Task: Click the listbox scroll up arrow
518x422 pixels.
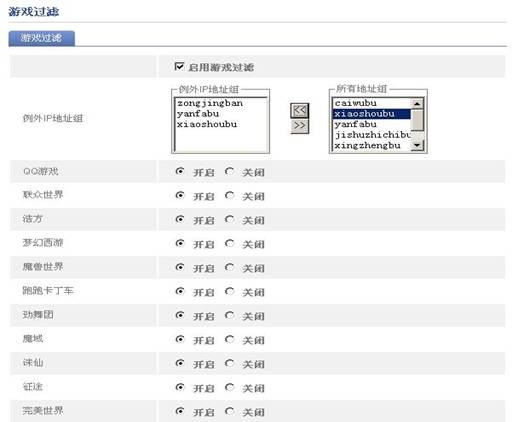Action: (417, 103)
